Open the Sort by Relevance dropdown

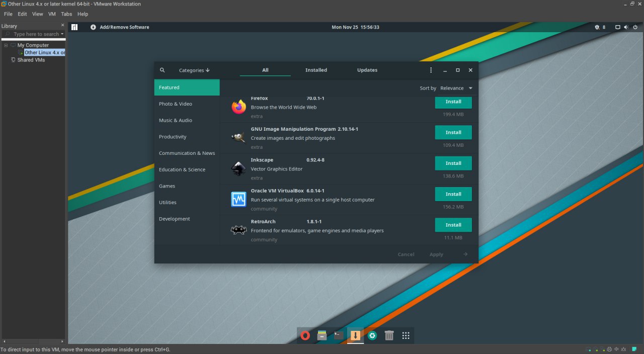456,88
